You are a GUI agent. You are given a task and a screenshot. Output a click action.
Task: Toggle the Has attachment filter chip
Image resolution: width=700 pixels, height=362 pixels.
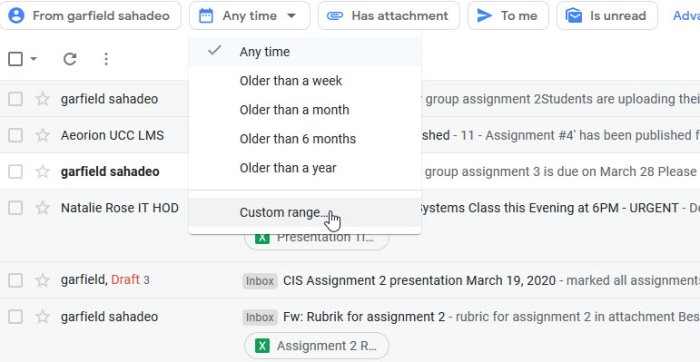[x=389, y=16]
